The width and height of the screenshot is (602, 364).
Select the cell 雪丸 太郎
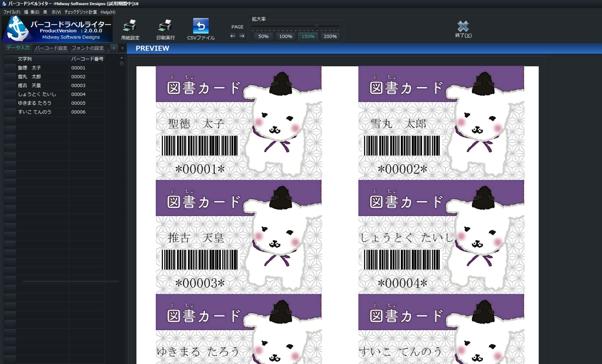click(42, 77)
